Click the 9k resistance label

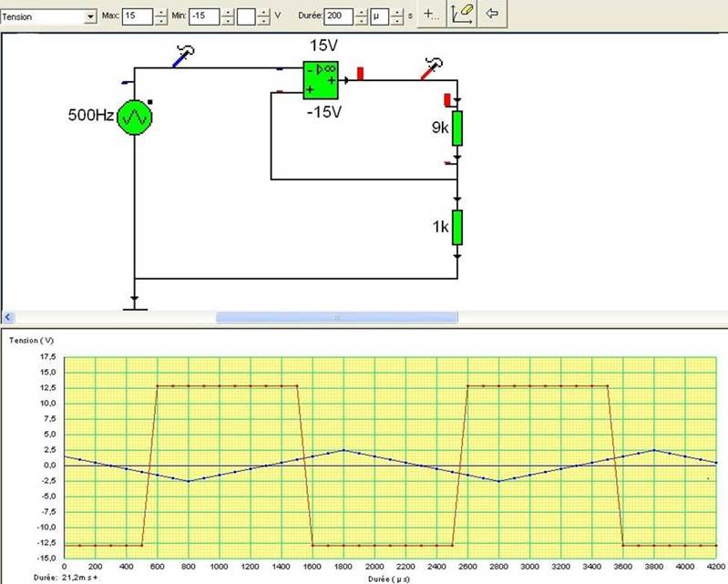(x=440, y=128)
